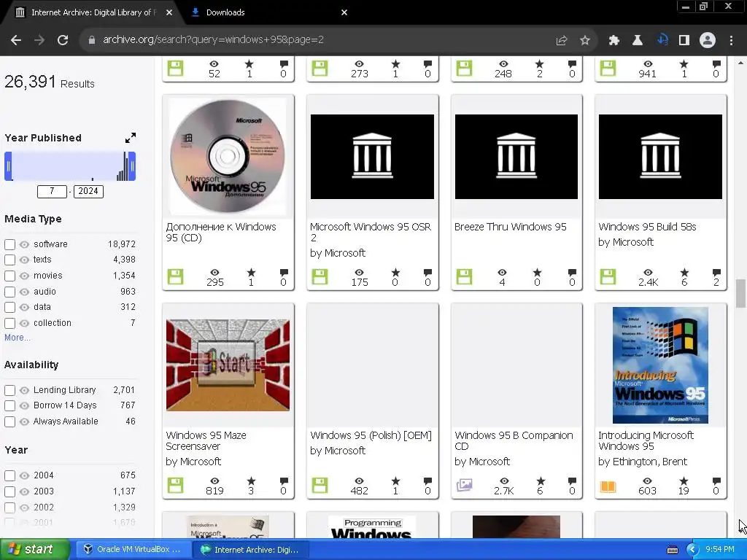Click the Year Published histogram bars
The image size is (747, 560).
70,166
